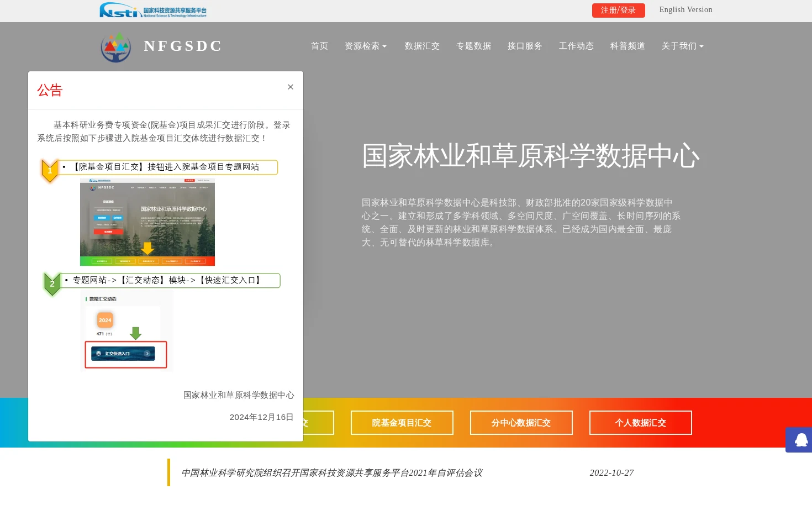The image size is (812, 510).
Task: Expand the 资源检索 dropdown menu
Action: pos(365,46)
